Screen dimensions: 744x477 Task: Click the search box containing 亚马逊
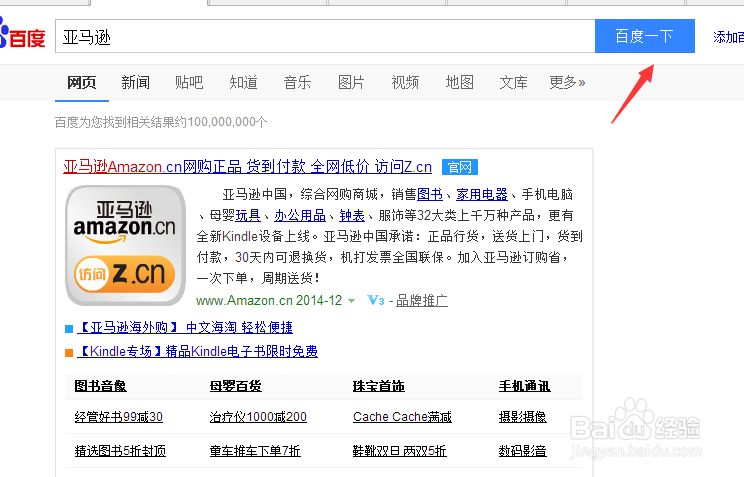click(x=325, y=36)
